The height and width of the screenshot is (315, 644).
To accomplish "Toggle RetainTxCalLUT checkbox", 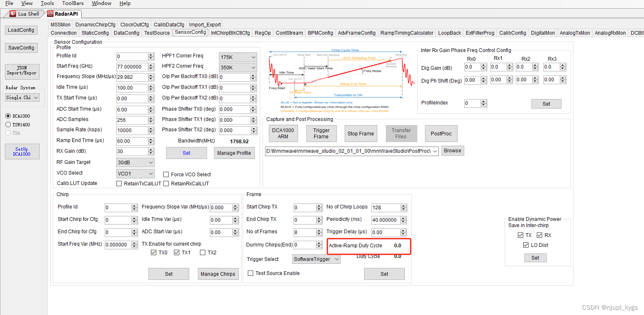I will coord(119,184).
